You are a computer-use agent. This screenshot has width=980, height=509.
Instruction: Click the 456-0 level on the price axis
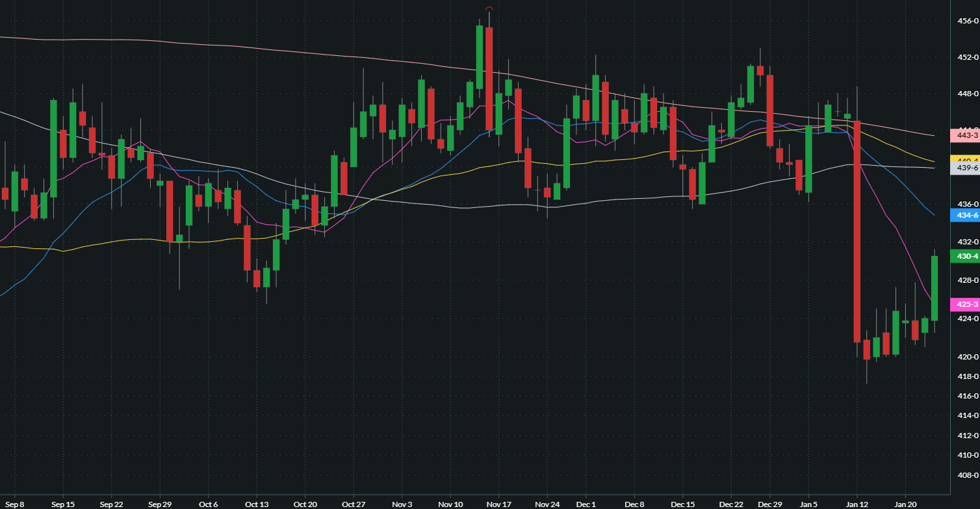tap(968, 21)
